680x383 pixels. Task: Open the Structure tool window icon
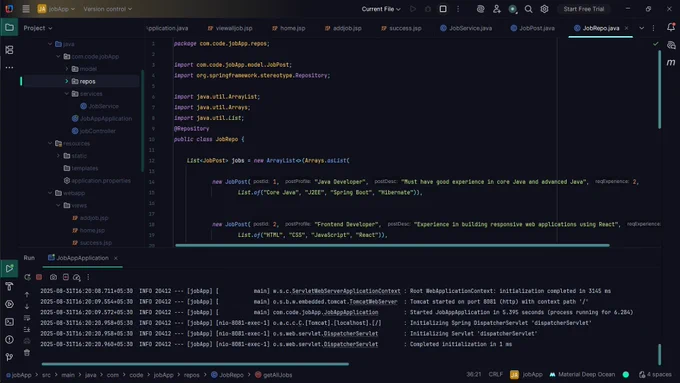[x=9, y=50]
